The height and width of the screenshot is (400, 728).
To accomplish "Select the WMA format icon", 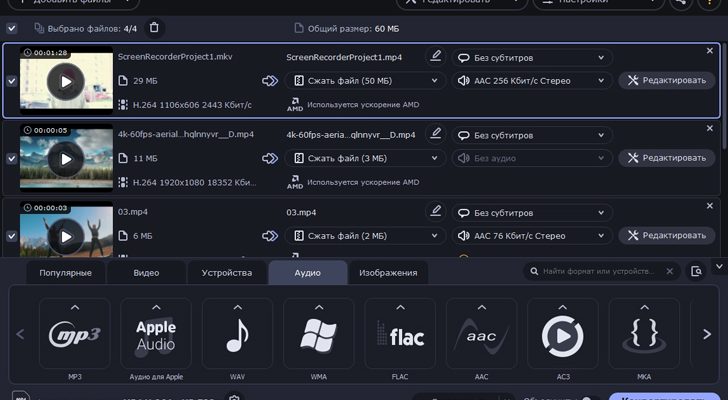I will click(318, 334).
